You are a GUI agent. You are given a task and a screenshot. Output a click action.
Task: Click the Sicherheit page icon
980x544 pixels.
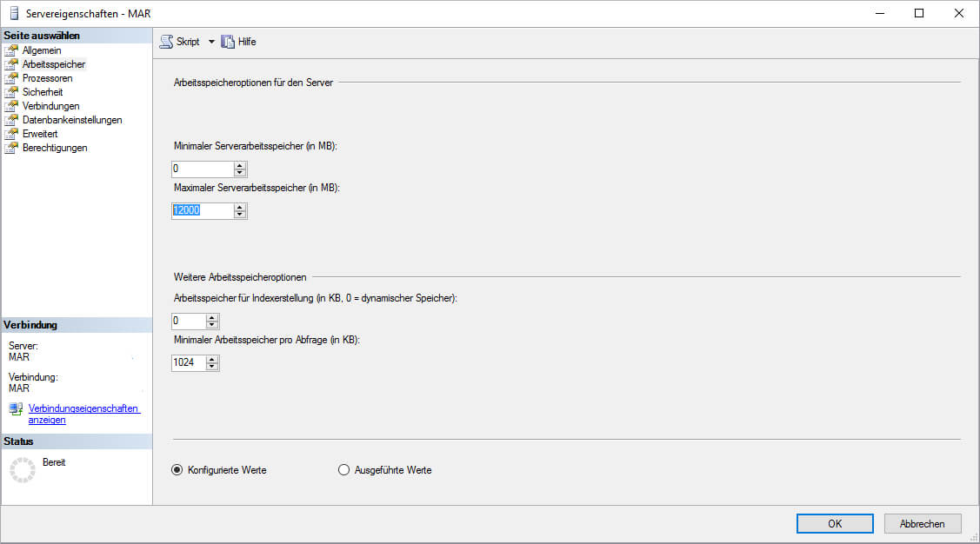point(11,92)
